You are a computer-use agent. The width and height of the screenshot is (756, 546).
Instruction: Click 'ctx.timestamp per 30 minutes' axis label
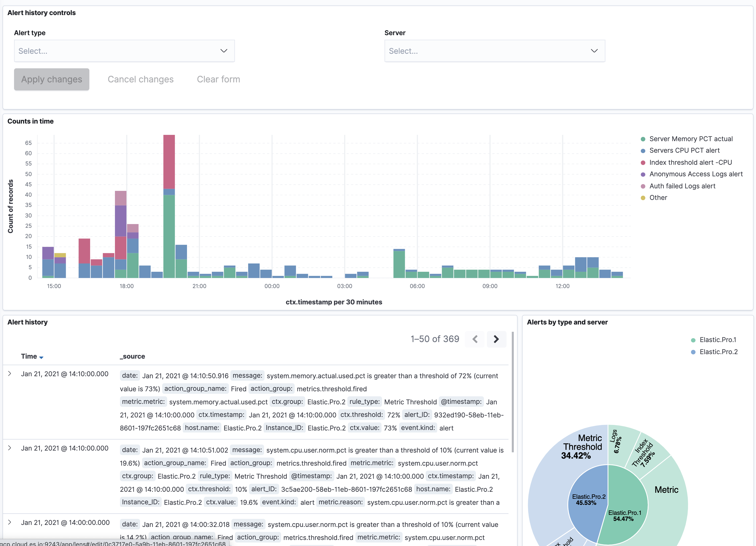tap(334, 302)
